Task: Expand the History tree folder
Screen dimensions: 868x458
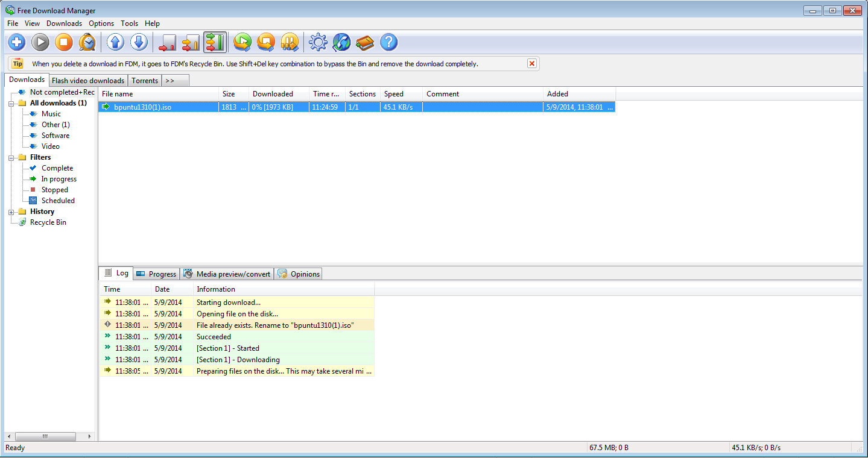Action: pos(11,212)
